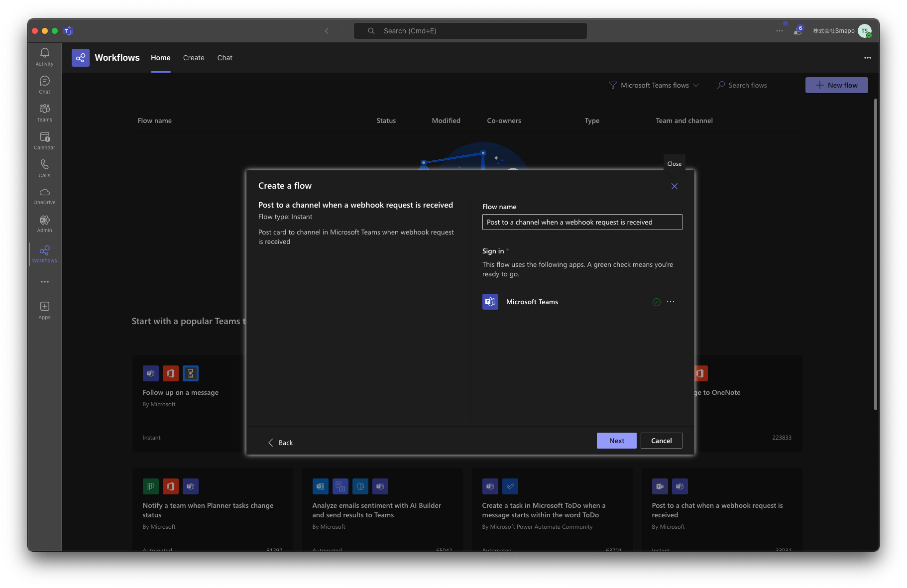
Task: Click the Type column header
Action: [592, 120]
